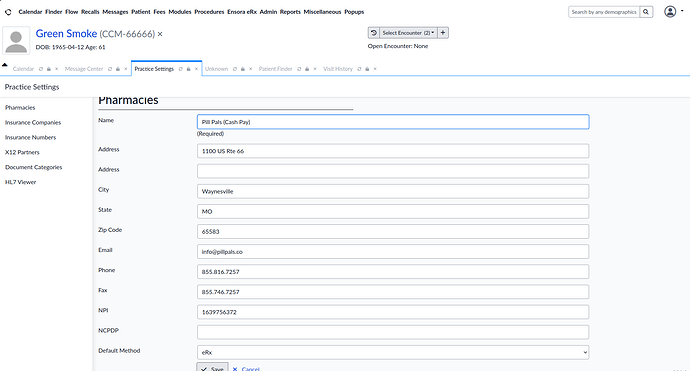
Task: Open the Modules menu
Action: [180, 12]
